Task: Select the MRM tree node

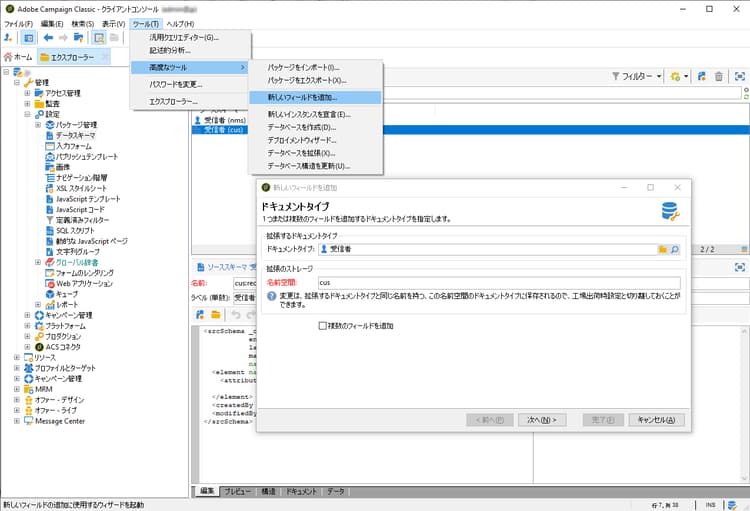Action: [x=38, y=389]
